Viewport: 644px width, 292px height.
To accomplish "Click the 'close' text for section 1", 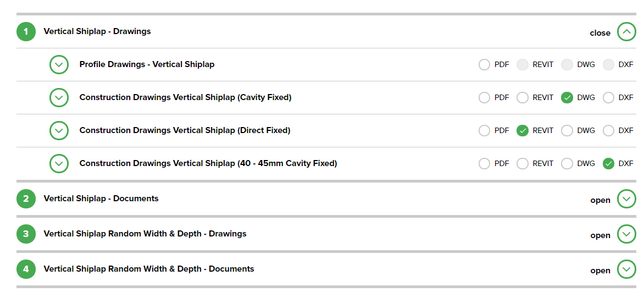I will pos(600,33).
